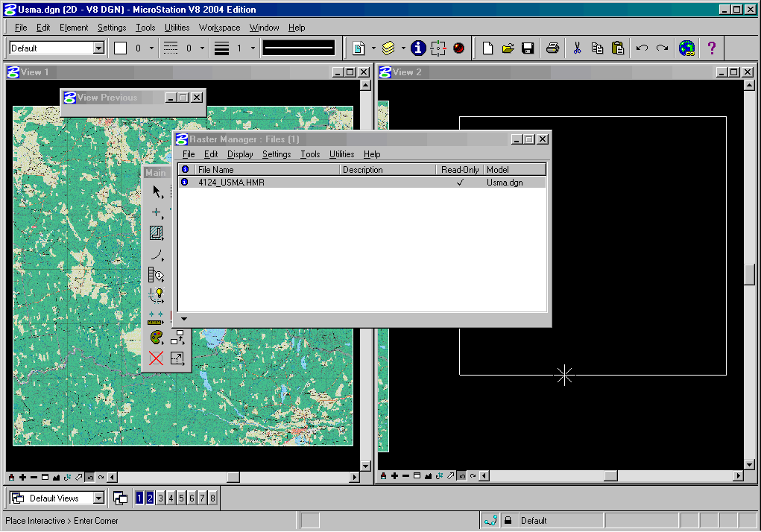Open the Default Views group dropdown
The height and width of the screenshot is (532, 761).
tap(98, 498)
